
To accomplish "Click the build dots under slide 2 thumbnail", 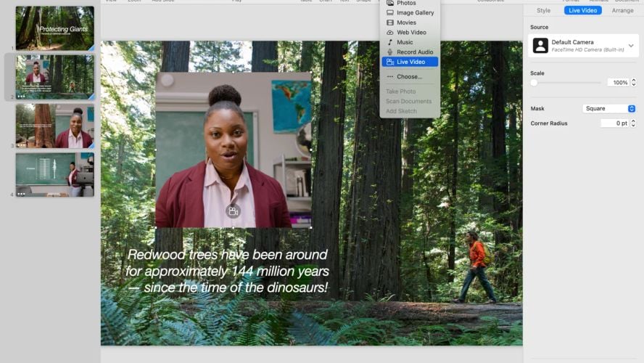I will coord(21,97).
